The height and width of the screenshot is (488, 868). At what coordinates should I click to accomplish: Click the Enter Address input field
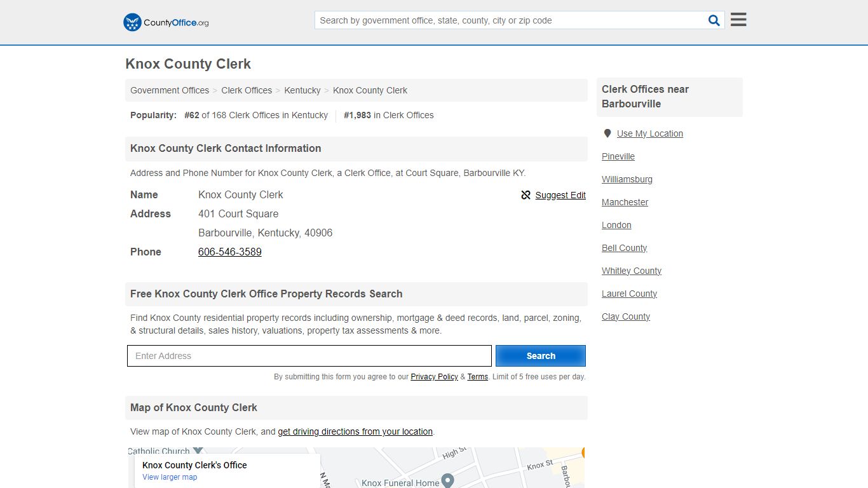309,356
